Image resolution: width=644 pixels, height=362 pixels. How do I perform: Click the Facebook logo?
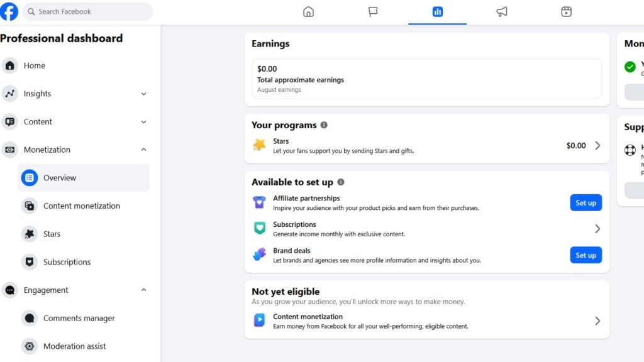click(9, 11)
